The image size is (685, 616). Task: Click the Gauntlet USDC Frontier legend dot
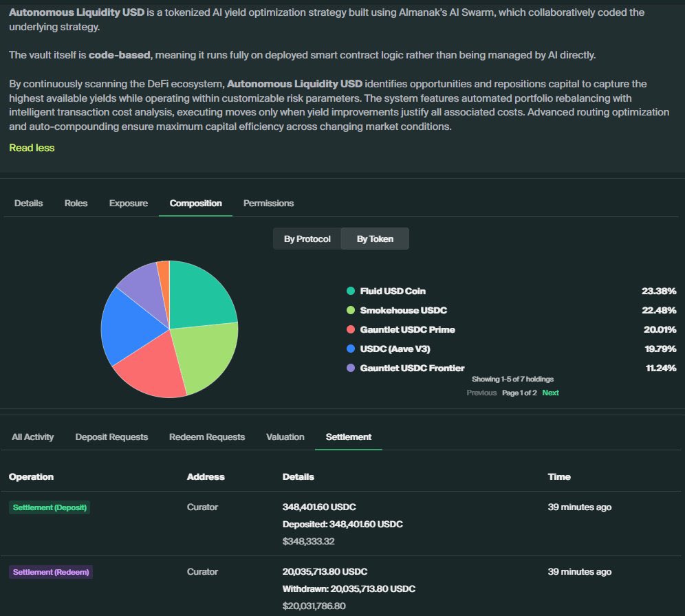[x=351, y=368]
